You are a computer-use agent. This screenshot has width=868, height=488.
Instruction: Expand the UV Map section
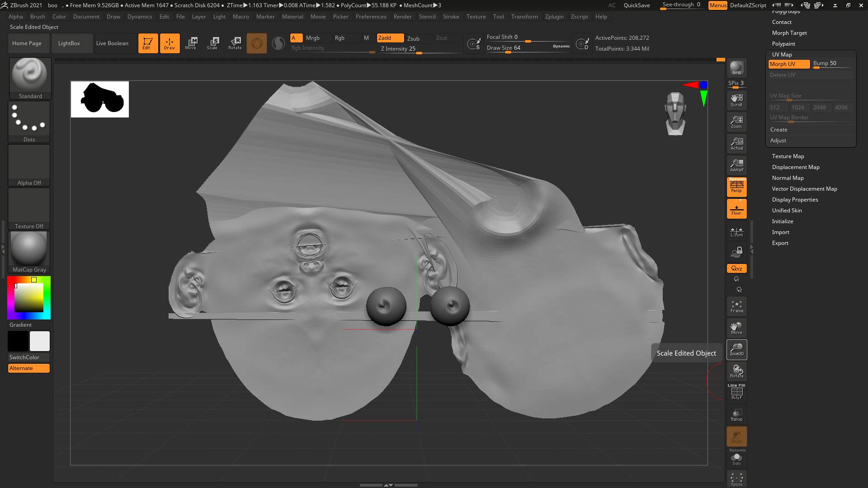click(782, 54)
